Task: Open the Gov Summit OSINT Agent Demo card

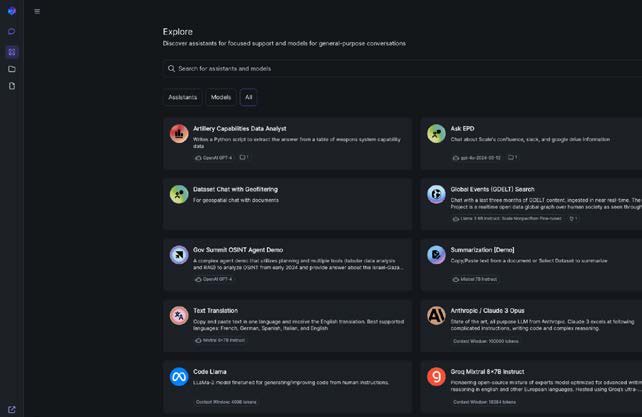Action: click(x=287, y=264)
